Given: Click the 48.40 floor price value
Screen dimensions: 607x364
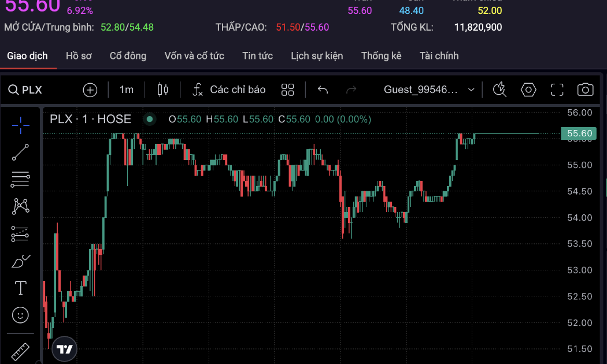Looking at the screenshot, I should (411, 10).
